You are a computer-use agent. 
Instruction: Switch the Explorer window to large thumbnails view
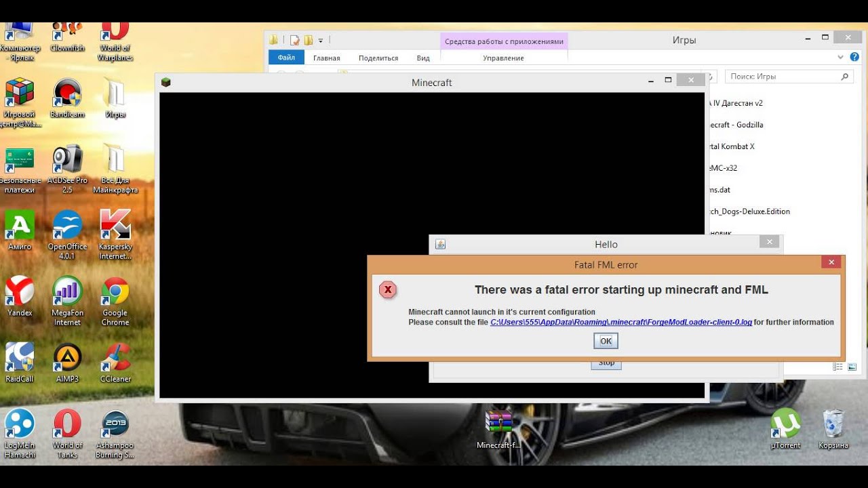click(852, 367)
